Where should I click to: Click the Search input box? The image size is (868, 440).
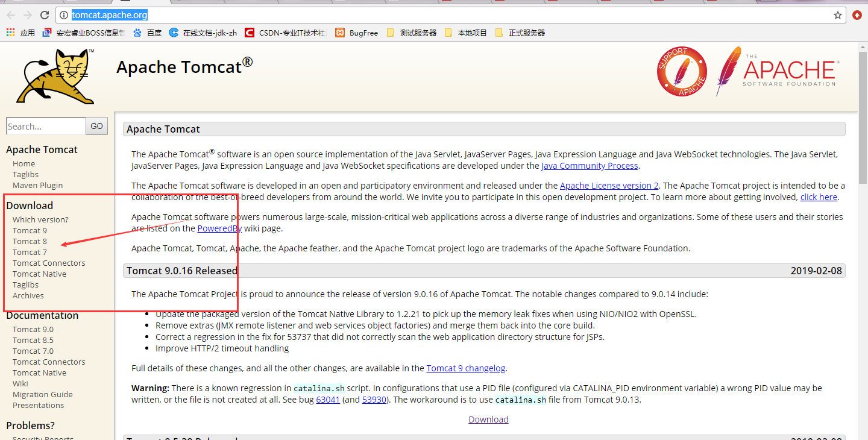[x=46, y=126]
